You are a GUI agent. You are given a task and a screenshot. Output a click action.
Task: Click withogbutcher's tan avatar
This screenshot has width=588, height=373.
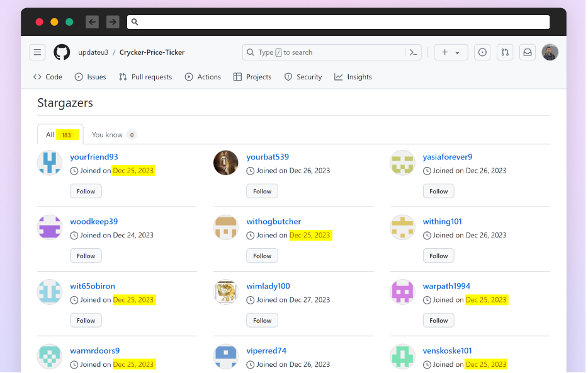pyautogui.click(x=226, y=227)
